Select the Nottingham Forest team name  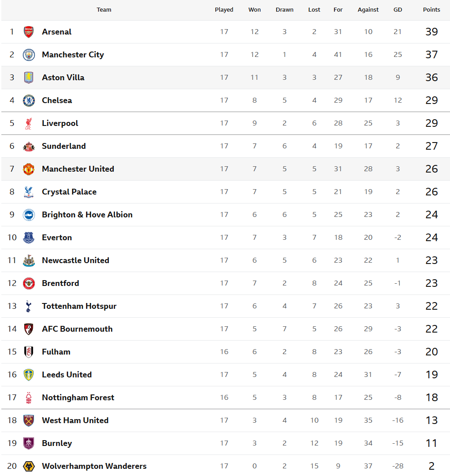click(x=78, y=398)
